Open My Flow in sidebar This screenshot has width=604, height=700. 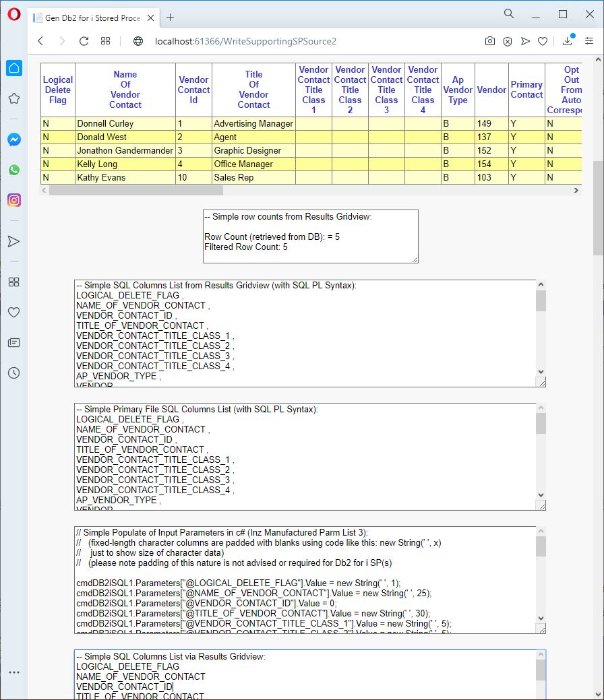point(14,241)
